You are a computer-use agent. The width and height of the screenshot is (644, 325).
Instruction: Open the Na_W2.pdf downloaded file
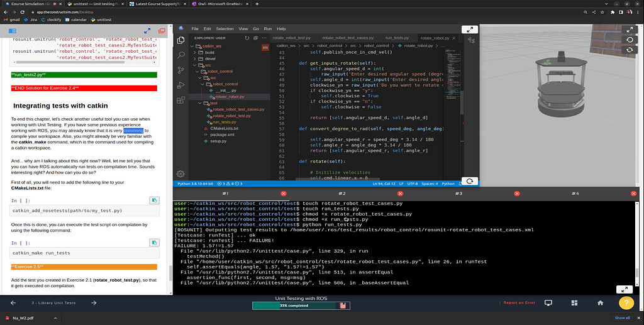click(23, 318)
